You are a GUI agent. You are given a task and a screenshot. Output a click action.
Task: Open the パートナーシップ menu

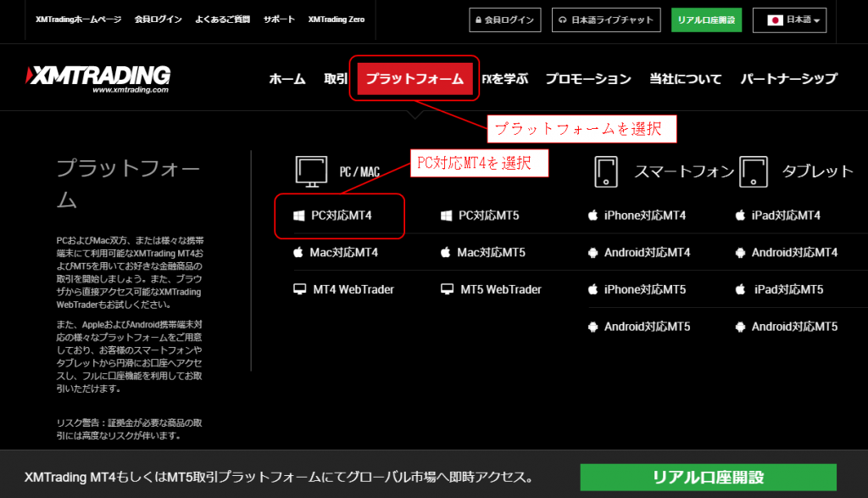point(789,79)
